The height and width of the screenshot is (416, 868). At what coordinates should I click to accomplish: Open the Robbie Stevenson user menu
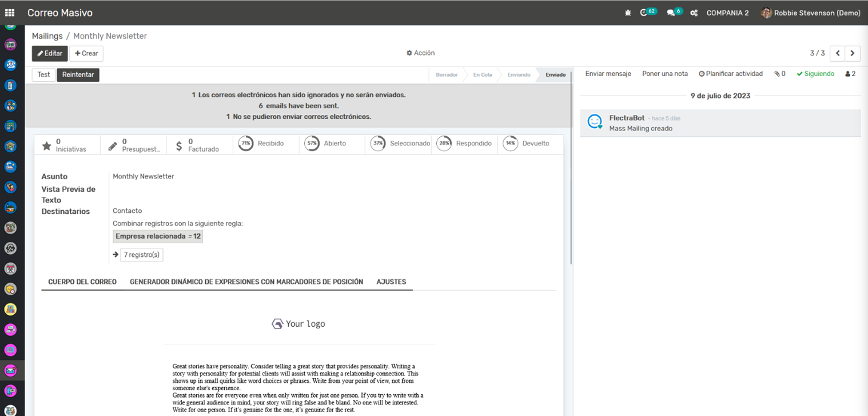[x=811, y=13]
